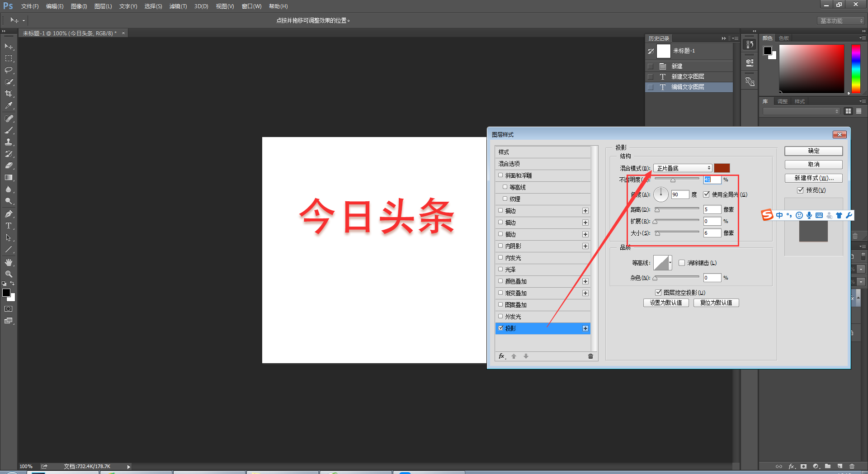
Task: Select the Healing Brush tool
Action: 9,118
